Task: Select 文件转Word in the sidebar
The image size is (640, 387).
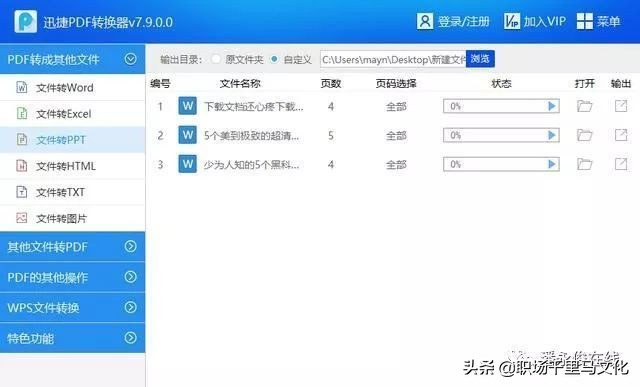Action: (72, 87)
